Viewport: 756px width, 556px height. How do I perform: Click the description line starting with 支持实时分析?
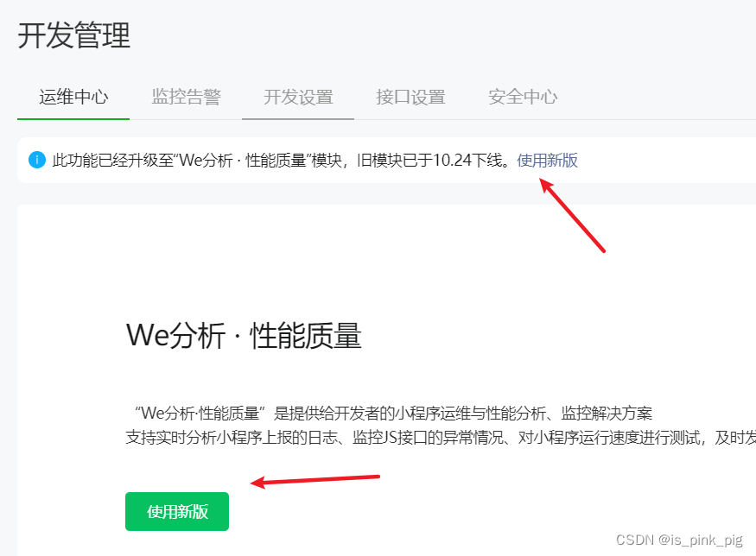[441, 438]
